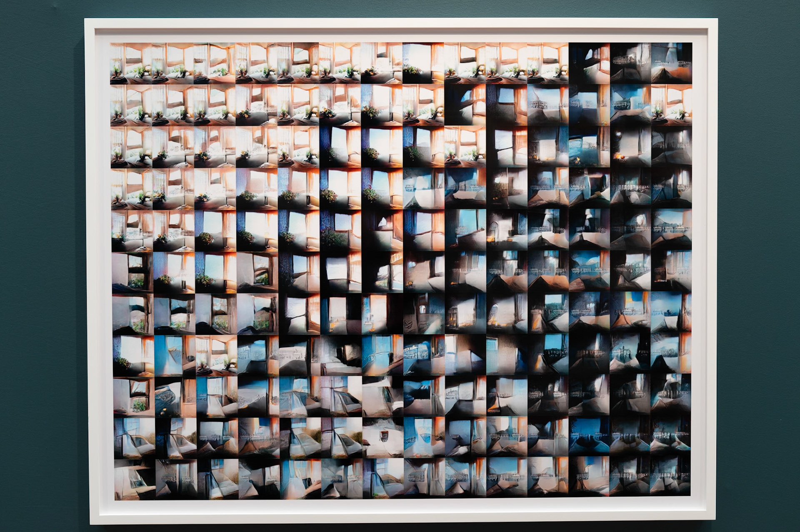
Task: Click the white mat border below the grid
Action: (x=400, y=507)
